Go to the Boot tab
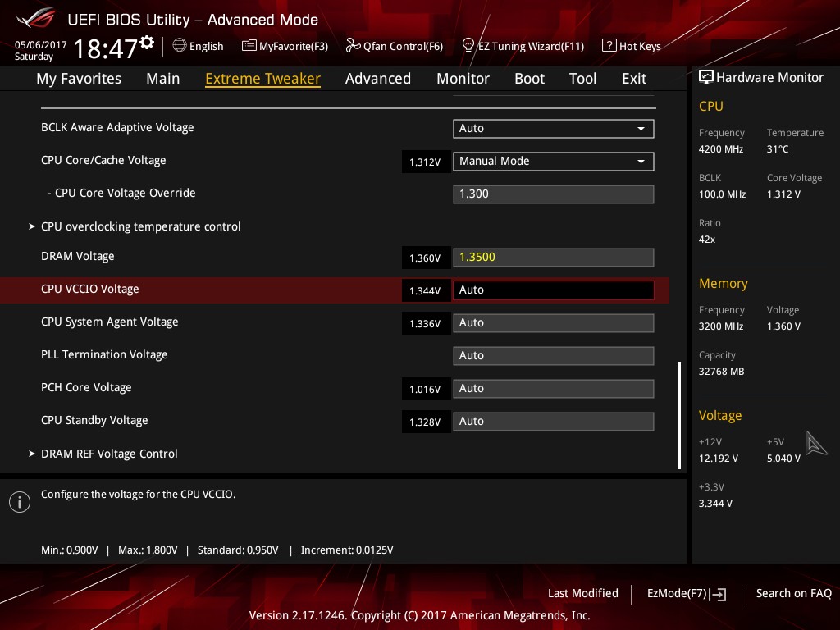 click(x=529, y=79)
